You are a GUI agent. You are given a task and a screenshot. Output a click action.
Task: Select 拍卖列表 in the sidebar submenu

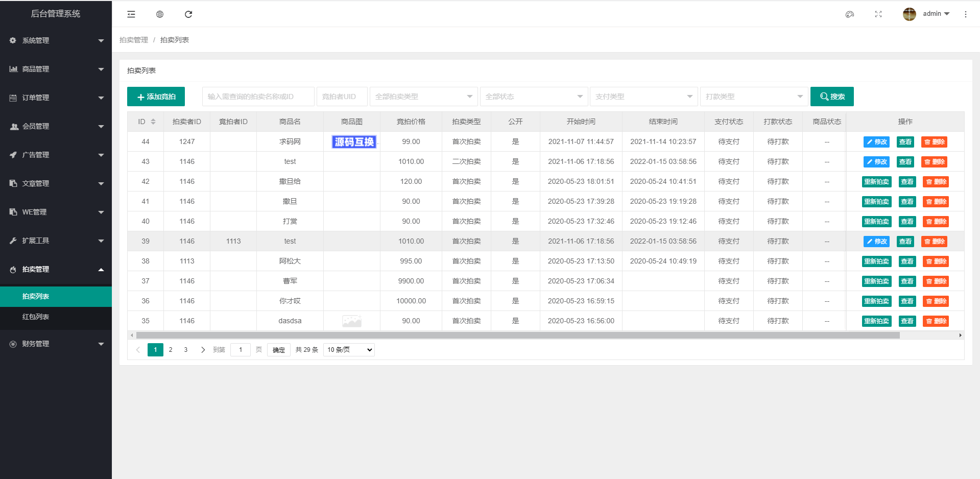pos(36,296)
